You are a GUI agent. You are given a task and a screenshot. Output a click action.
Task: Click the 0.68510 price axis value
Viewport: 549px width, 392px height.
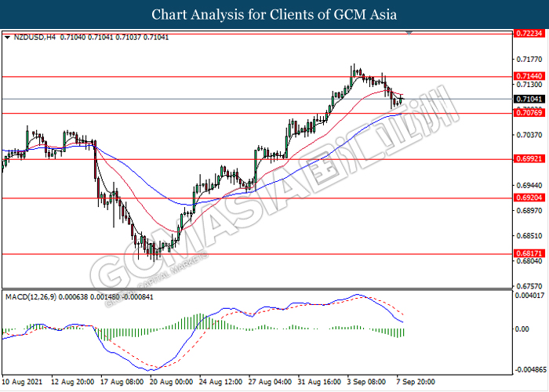(529, 235)
